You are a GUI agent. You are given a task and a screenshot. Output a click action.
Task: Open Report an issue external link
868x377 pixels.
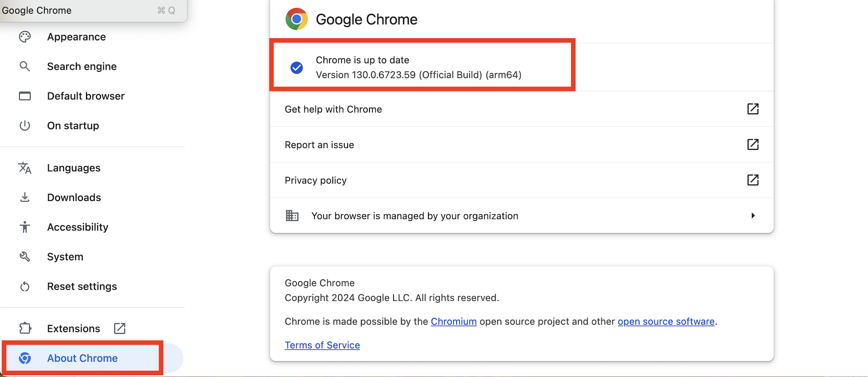click(x=753, y=145)
